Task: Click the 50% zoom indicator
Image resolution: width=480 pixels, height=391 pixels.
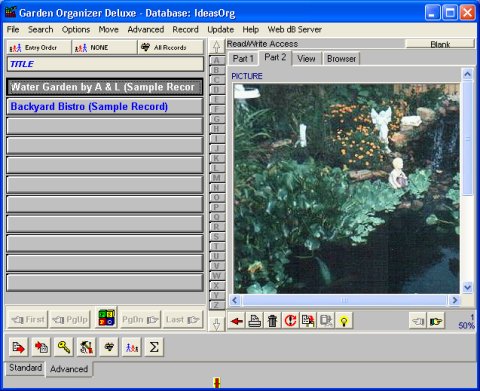Action: coord(466,325)
